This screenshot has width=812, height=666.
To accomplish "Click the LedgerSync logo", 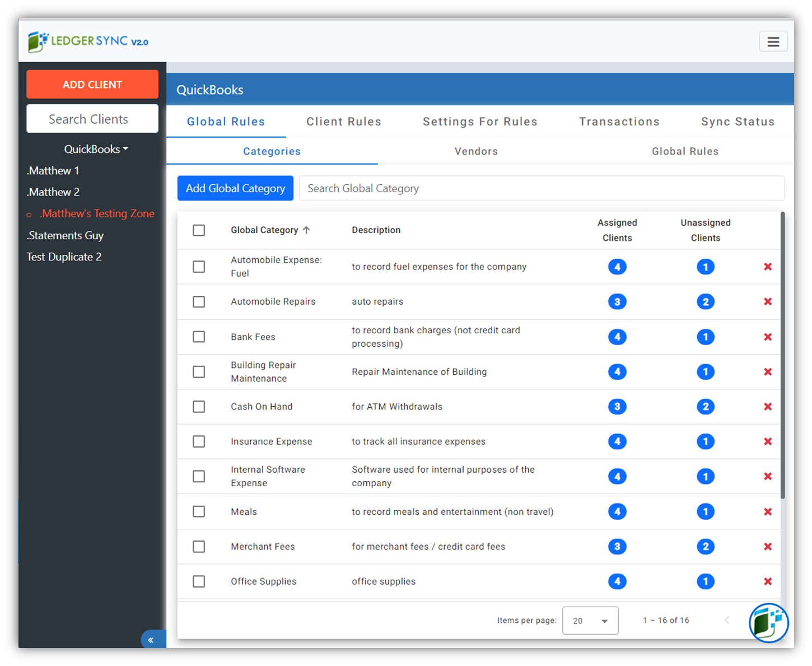I will point(88,41).
